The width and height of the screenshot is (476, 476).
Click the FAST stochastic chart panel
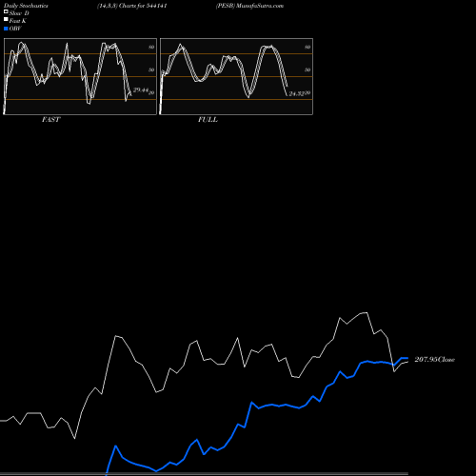click(80, 76)
